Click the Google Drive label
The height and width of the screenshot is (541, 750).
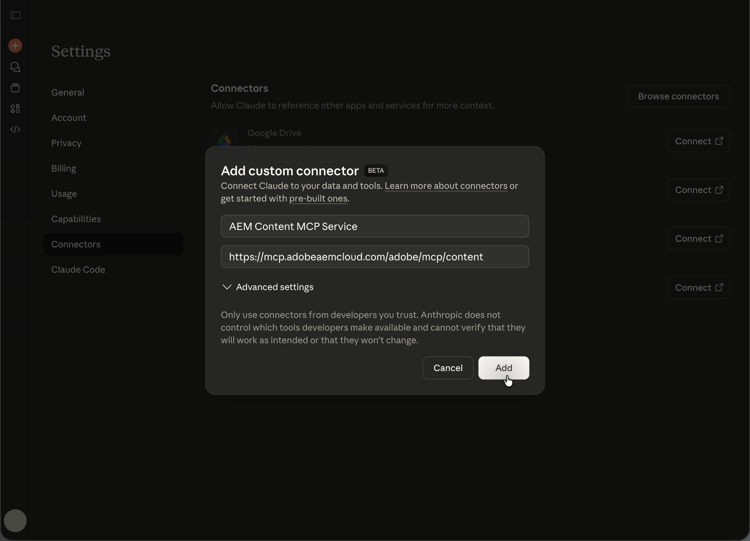(x=274, y=133)
